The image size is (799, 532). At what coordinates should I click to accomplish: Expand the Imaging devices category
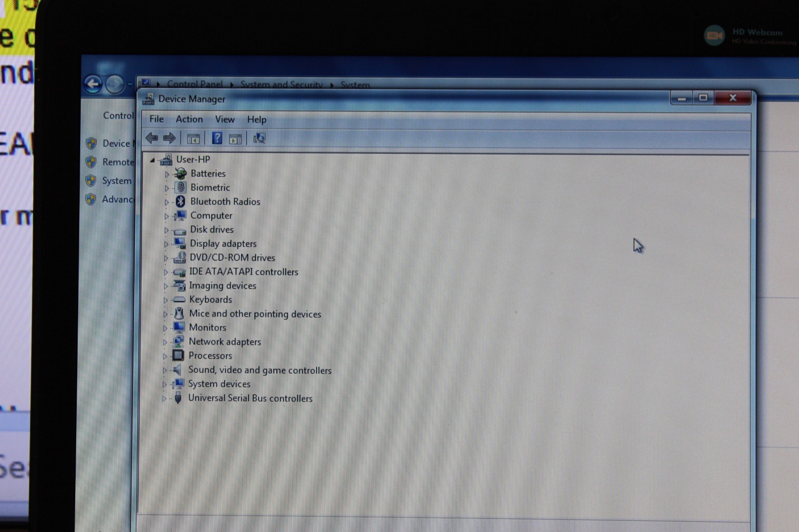point(166,286)
